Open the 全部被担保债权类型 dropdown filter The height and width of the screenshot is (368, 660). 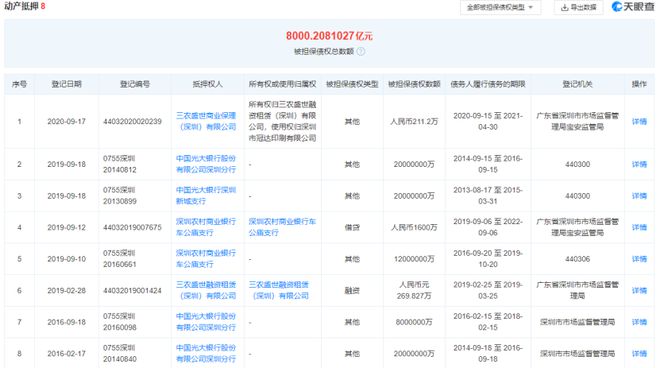pos(500,7)
